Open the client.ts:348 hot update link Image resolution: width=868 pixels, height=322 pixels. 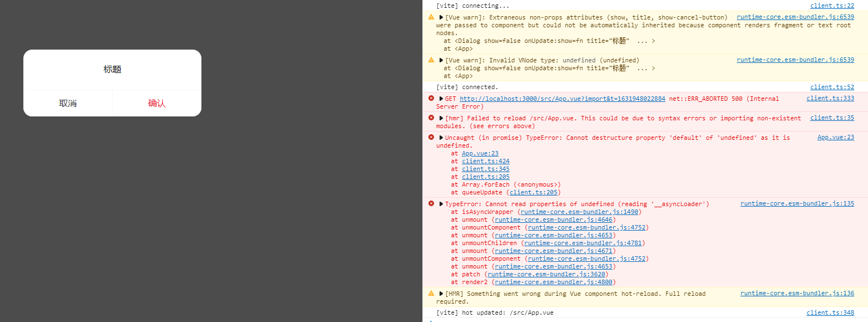pyautogui.click(x=830, y=313)
